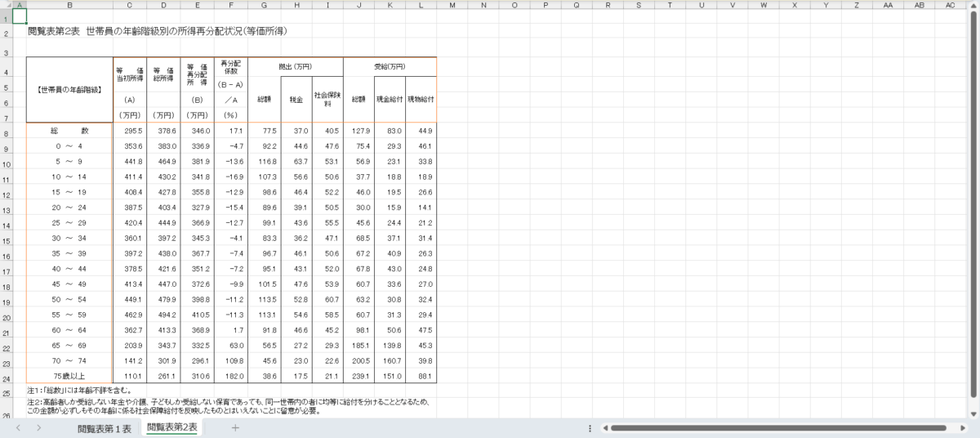The image size is (980, 438).
Task: Select column C header
Action: (129, 5)
